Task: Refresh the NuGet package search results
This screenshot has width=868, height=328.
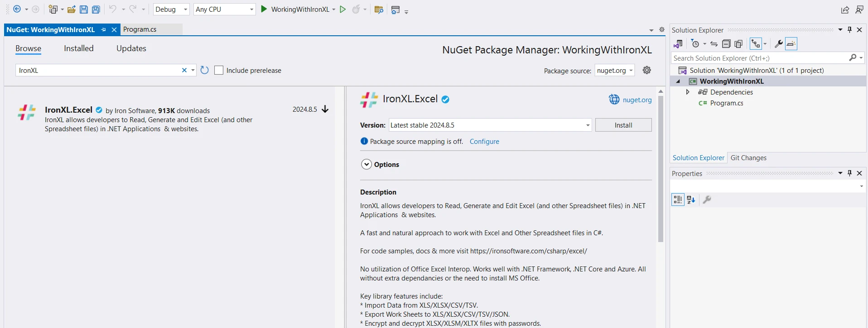Action: click(205, 70)
